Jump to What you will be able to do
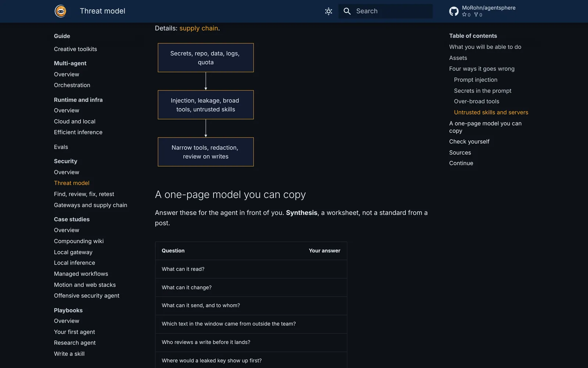Viewport: 588px width, 368px height. (485, 47)
